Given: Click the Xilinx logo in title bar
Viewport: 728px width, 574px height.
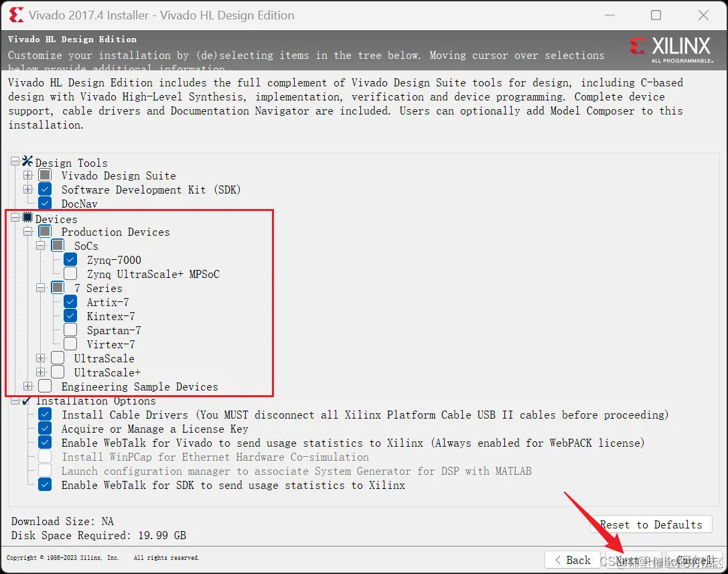Looking at the screenshot, I should pyautogui.click(x=16, y=15).
